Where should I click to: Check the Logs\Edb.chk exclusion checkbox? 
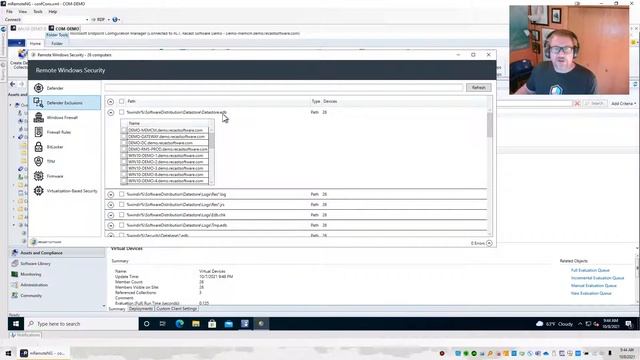122,215
